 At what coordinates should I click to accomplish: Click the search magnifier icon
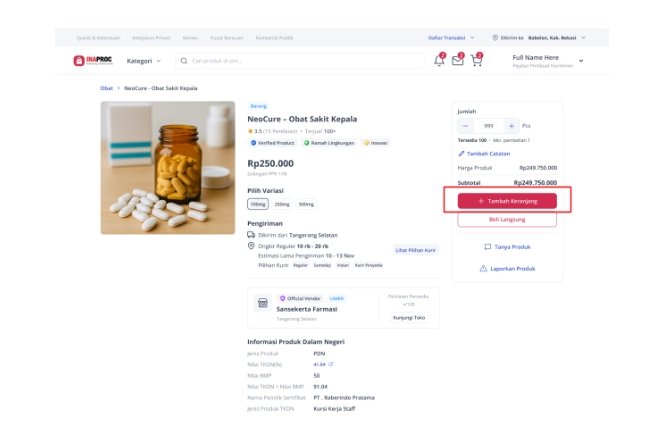(x=184, y=61)
